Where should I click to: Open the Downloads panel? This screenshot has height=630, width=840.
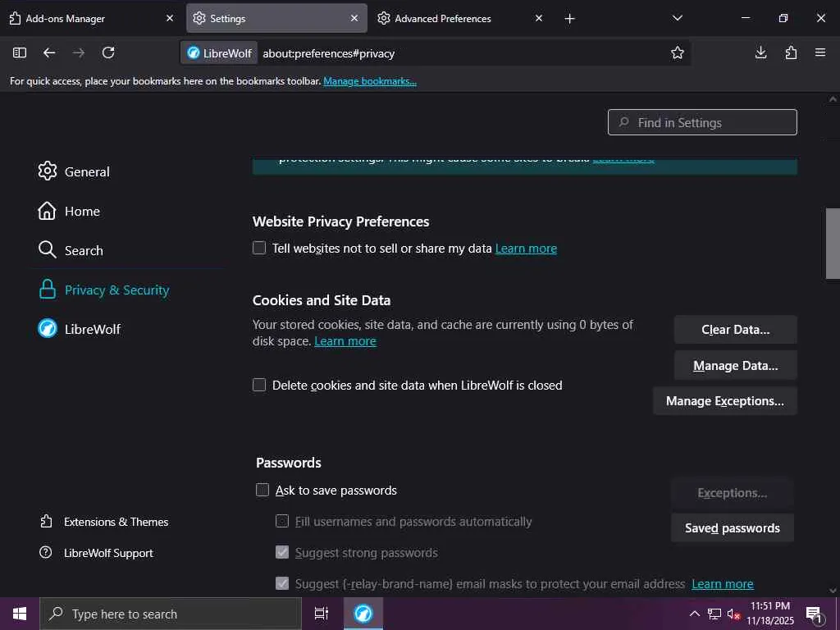(x=760, y=52)
